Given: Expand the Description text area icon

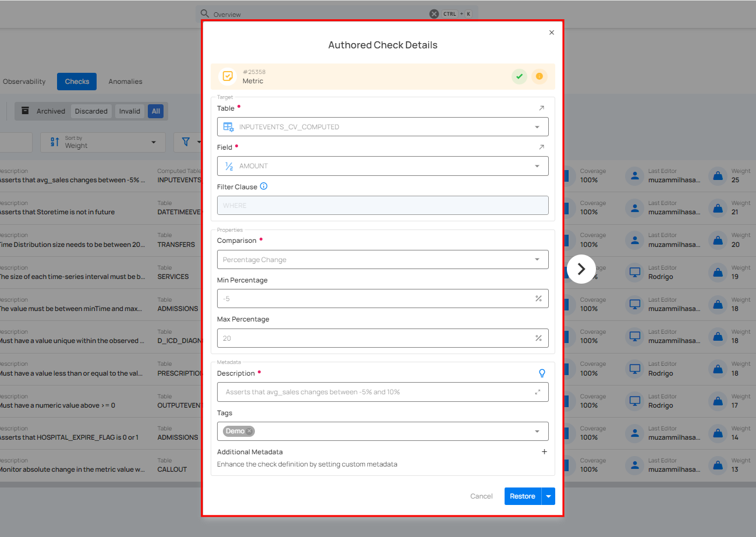Looking at the screenshot, I should point(538,392).
